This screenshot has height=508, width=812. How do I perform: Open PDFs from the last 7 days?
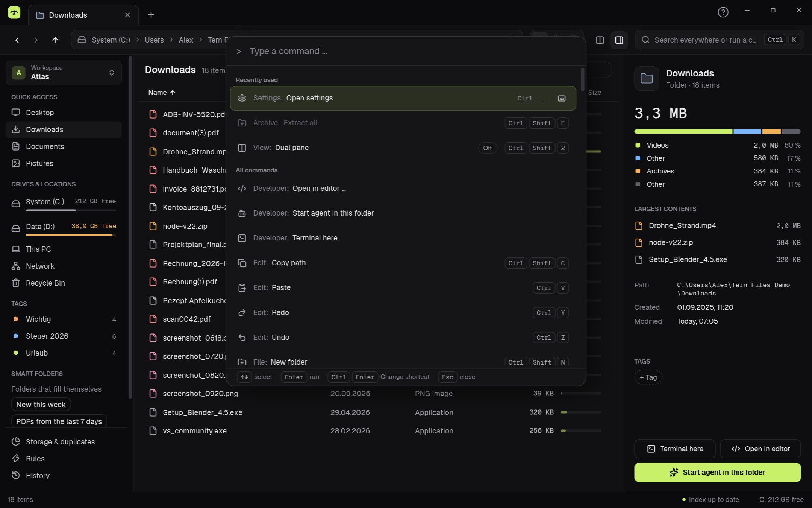(x=59, y=421)
